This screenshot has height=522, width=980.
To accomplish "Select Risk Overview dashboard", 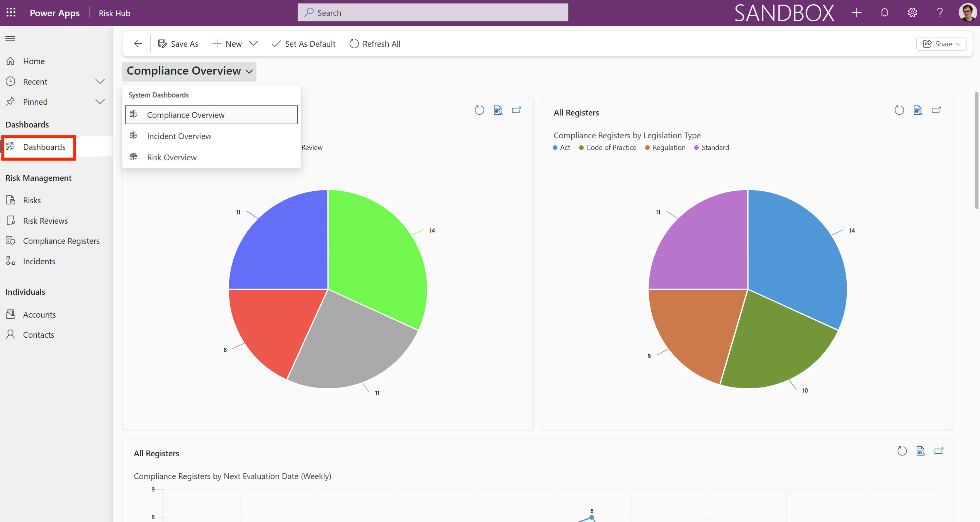I will click(172, 157).
